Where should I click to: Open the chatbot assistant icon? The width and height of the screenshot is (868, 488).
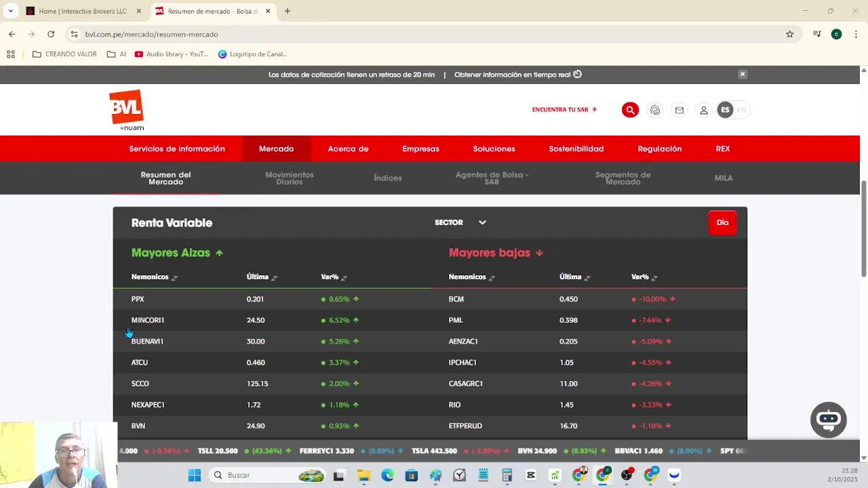tap(829, 420)
